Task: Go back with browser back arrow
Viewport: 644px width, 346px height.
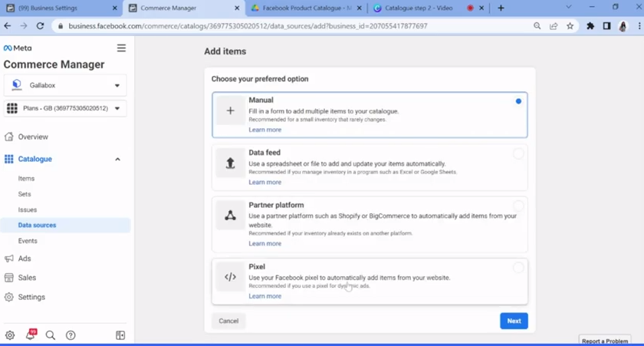Action: 8,26
